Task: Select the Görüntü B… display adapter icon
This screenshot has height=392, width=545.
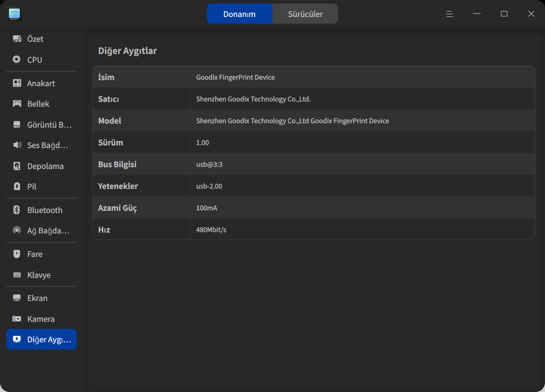Action: [x=17, y=125]
